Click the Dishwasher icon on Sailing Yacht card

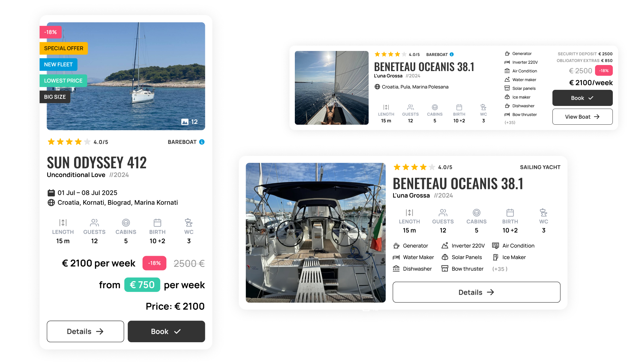[x=396, y=269]
